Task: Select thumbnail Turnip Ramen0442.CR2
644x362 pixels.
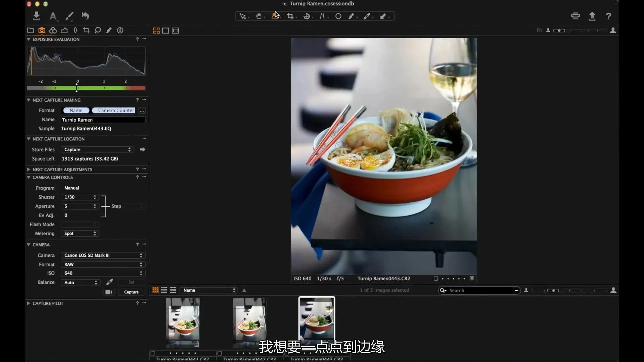Action: click(250, 322)
